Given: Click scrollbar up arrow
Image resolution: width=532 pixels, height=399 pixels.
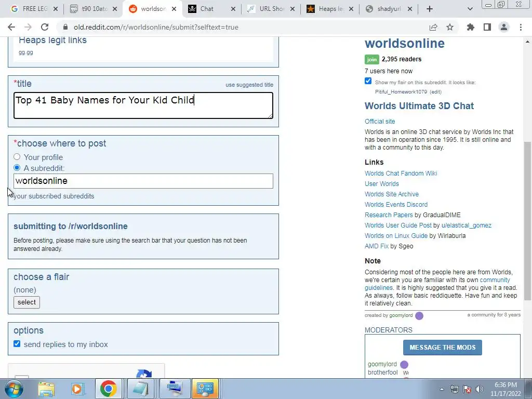Looking at the screenshot, I should pos(527,42).
